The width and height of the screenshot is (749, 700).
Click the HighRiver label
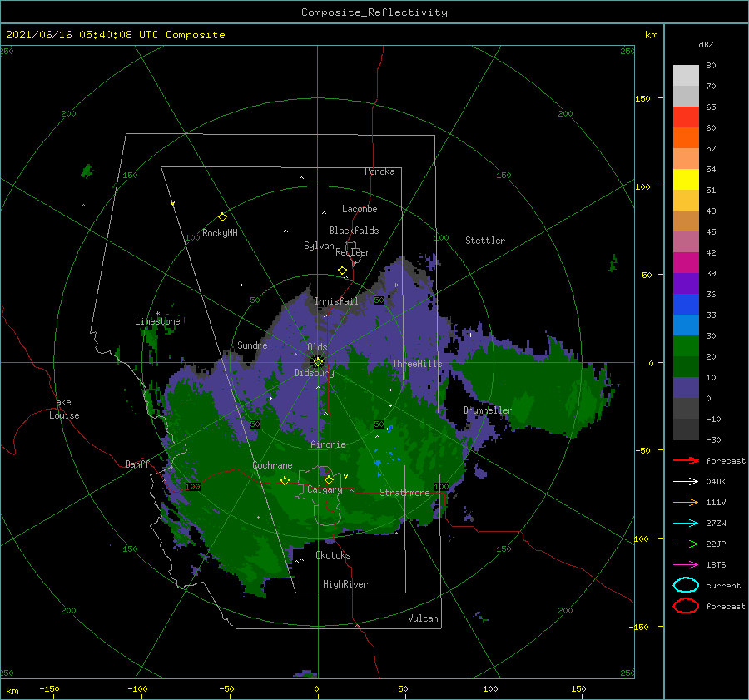[345, 584]
